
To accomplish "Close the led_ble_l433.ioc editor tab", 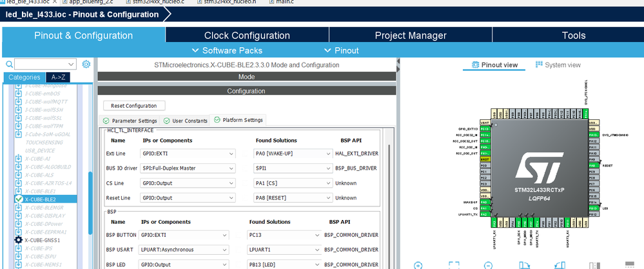I will tap(55, 2).
